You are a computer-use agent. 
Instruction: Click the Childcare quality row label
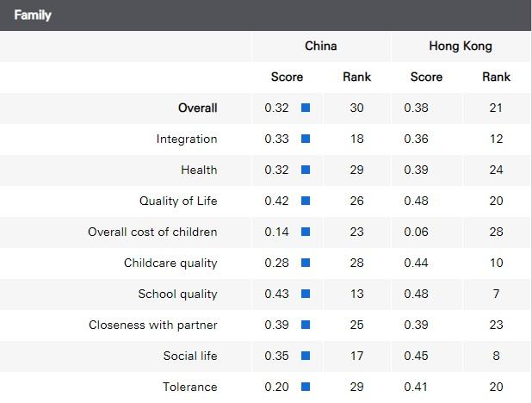[x=170, y=263]
